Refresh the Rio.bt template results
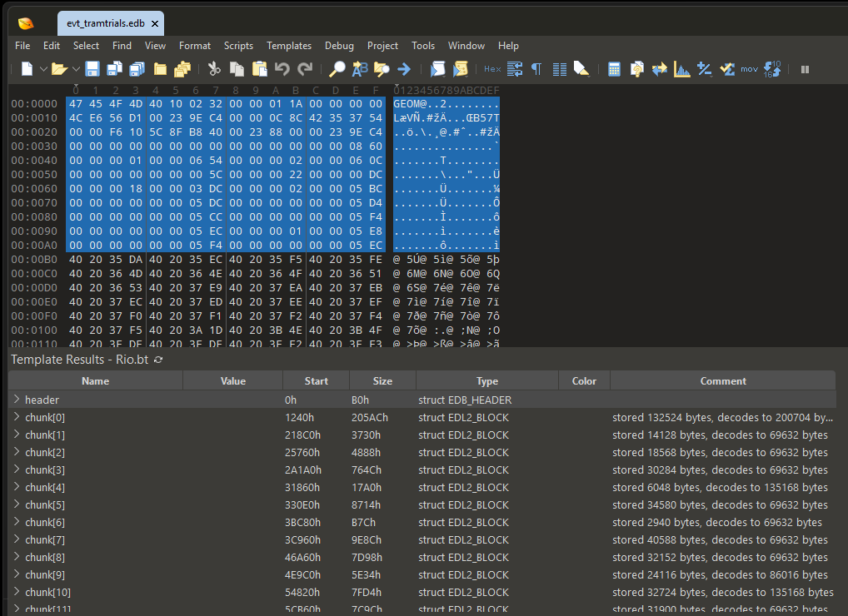Image resolution: width=848 pixels, height=616 pixels. click(158, 360)
